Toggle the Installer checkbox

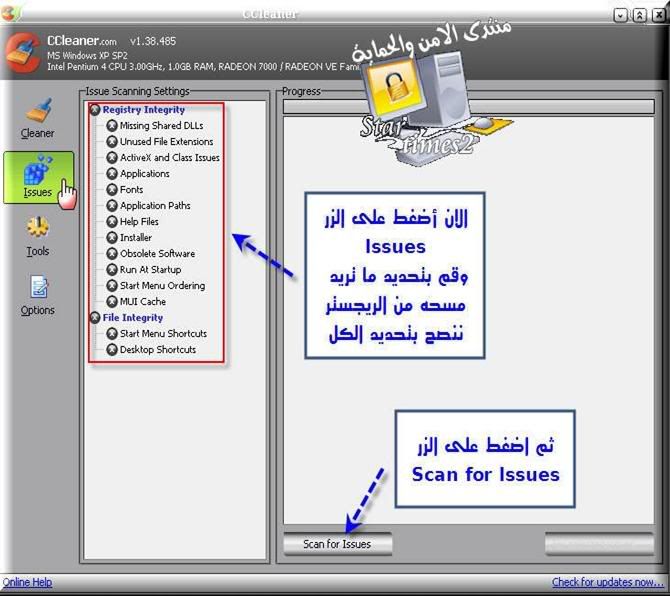(x=112, y=238)
